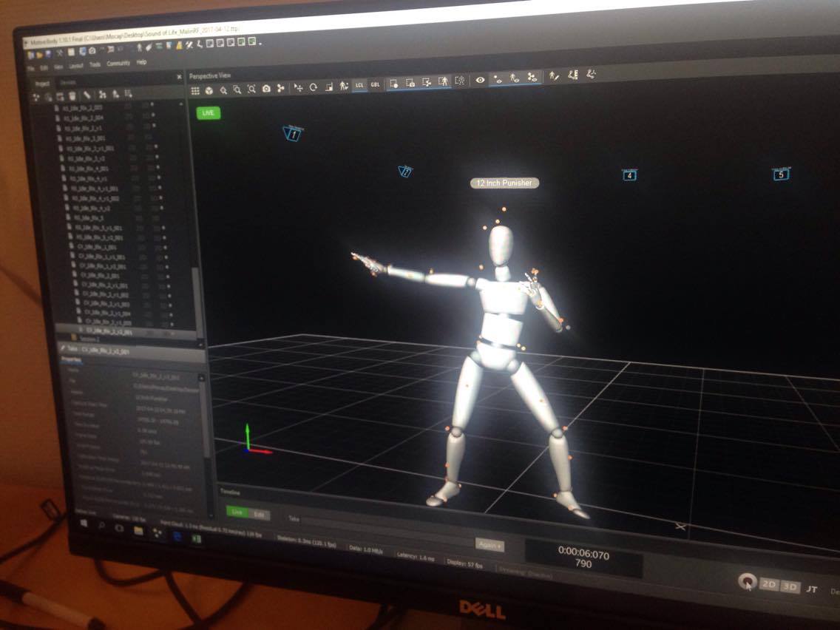Expand the Tools menu
The width and height of the screenshot is (840, 630).
click(x=95, y=64)
